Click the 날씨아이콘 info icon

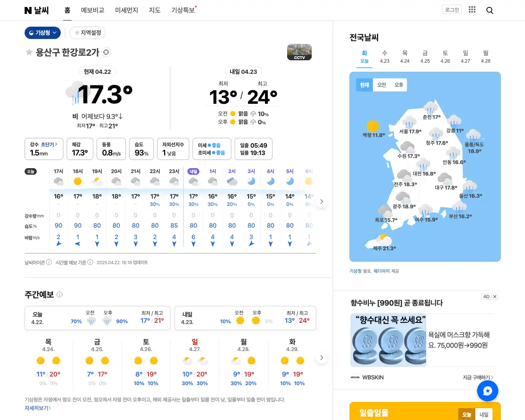point(49,262)
